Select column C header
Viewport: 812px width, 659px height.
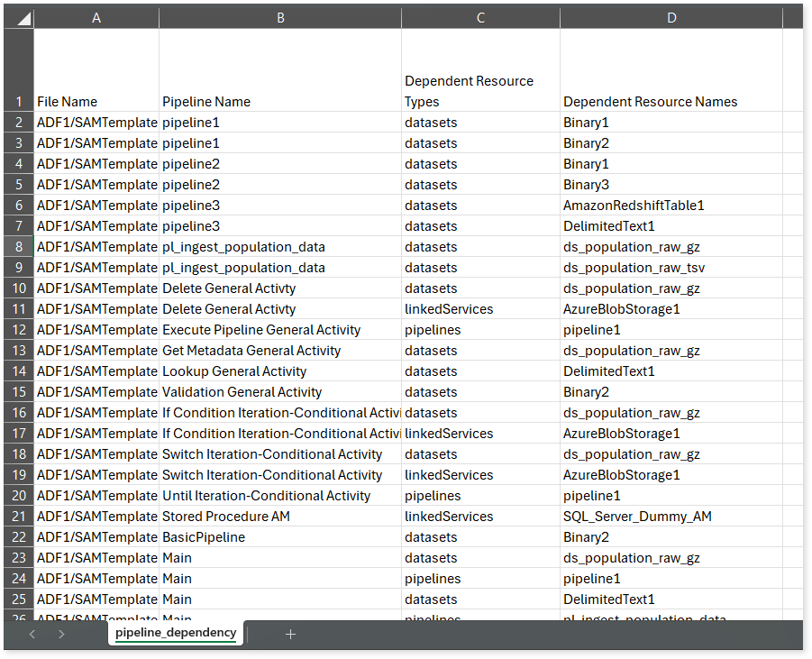pyautogui.click(x=480, y=18)
